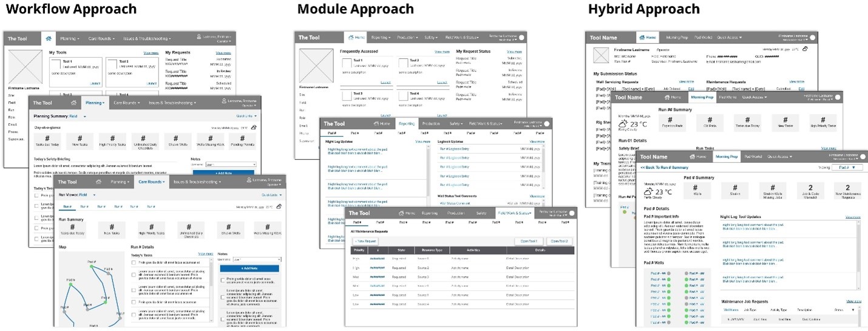This screenshot has height=331, width=868.
Task: Select the Home tab in the Module back window
Action: pos(356,38)
